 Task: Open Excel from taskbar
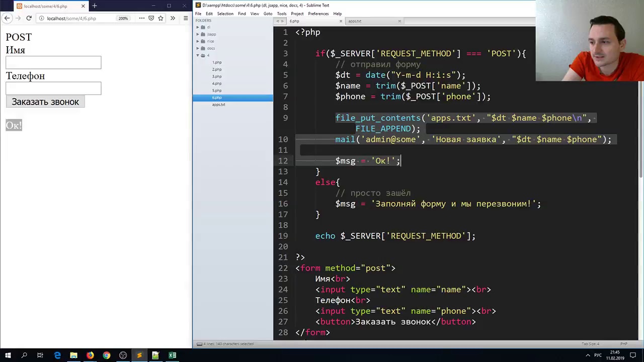pyautogui.click(x=172, y=355)
